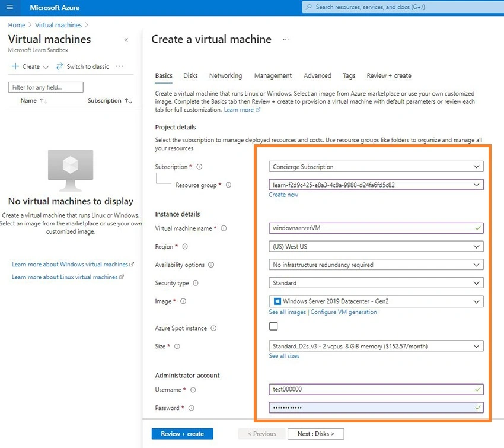The image size is (504, 448).
Task: Switch to the Tags tab
Action: (349, 75)
